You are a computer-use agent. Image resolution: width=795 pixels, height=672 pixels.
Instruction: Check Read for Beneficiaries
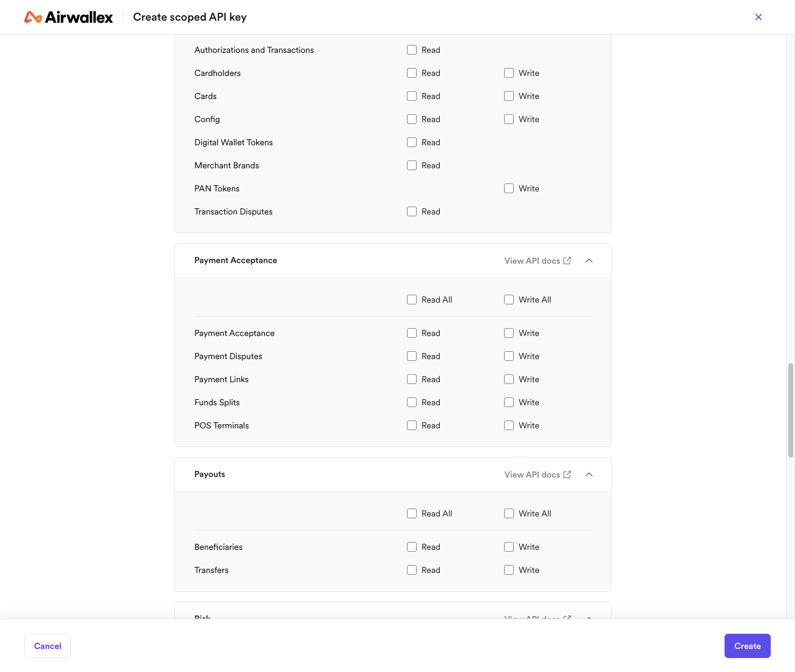[x=412, y=547]
